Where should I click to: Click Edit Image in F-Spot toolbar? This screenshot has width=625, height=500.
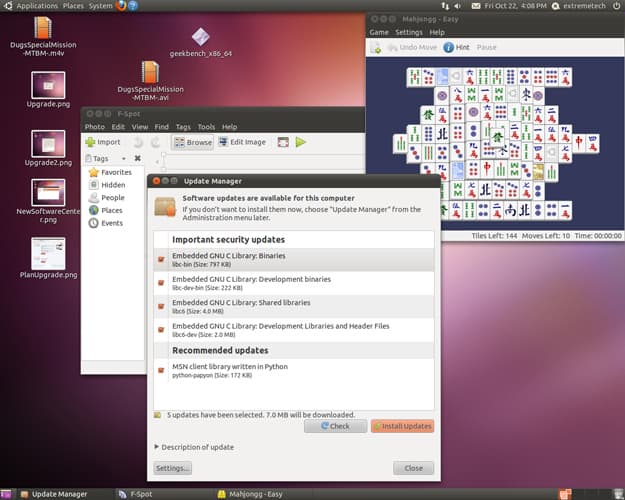coord(242,142)
